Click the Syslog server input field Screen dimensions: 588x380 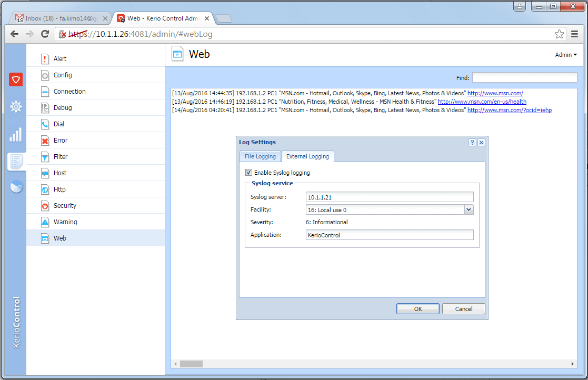pyautogui.click(x=389, y=197)
